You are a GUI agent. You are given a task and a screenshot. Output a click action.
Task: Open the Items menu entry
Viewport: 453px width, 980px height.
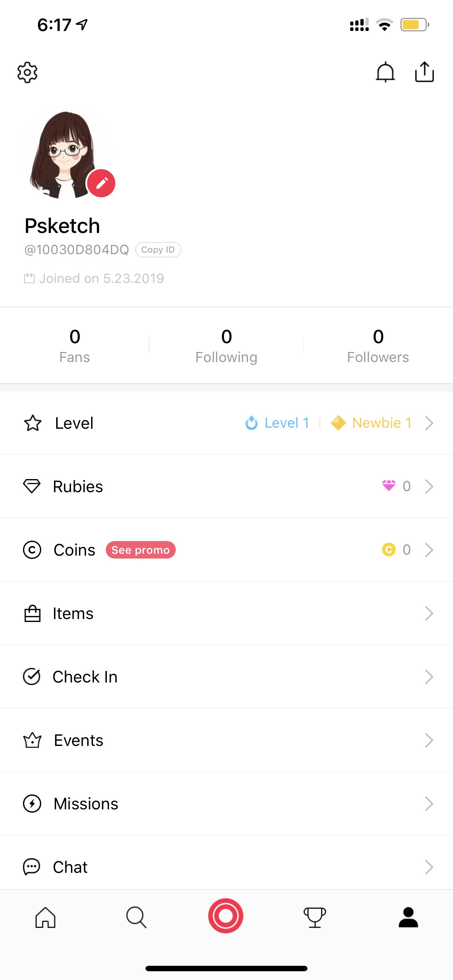point(226,613)
